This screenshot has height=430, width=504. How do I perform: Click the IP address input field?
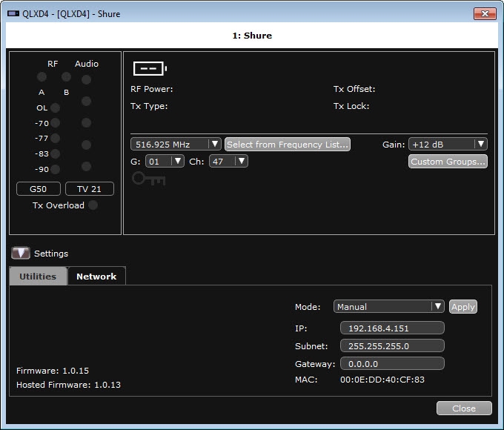(x=392, y=328)
